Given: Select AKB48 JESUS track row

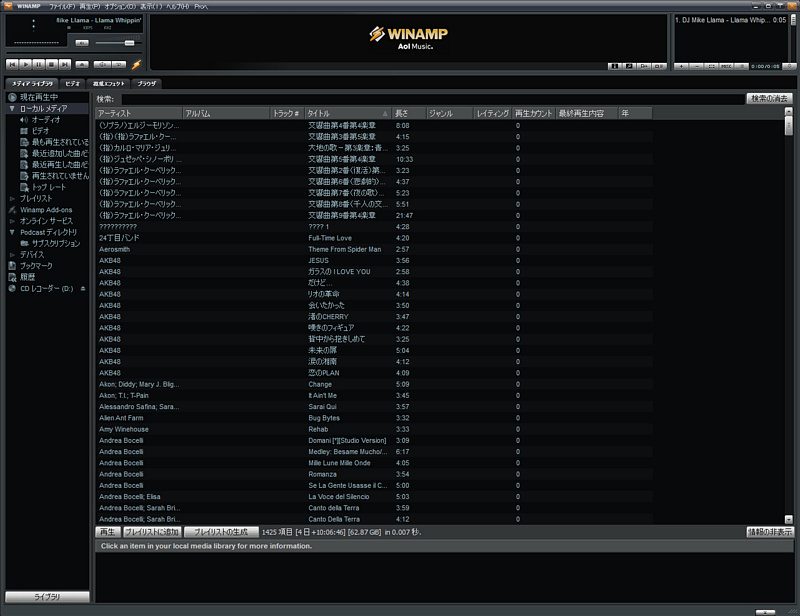Looking at the screenshot, I should click(374, 260).
